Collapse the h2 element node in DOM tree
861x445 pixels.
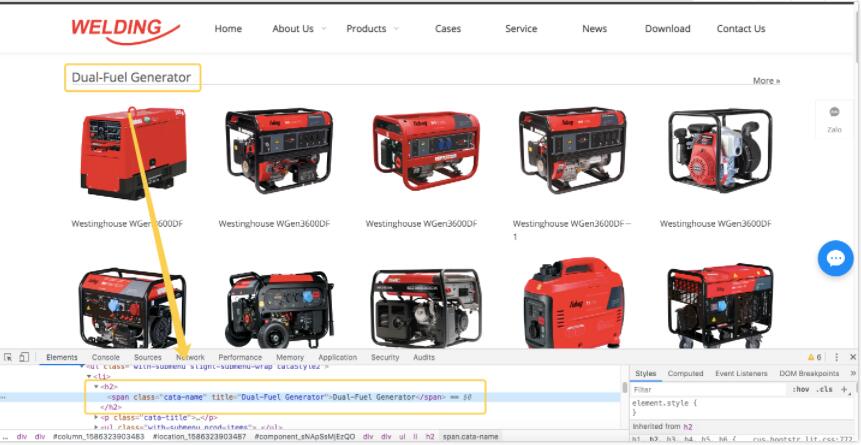tap(97, 386)
